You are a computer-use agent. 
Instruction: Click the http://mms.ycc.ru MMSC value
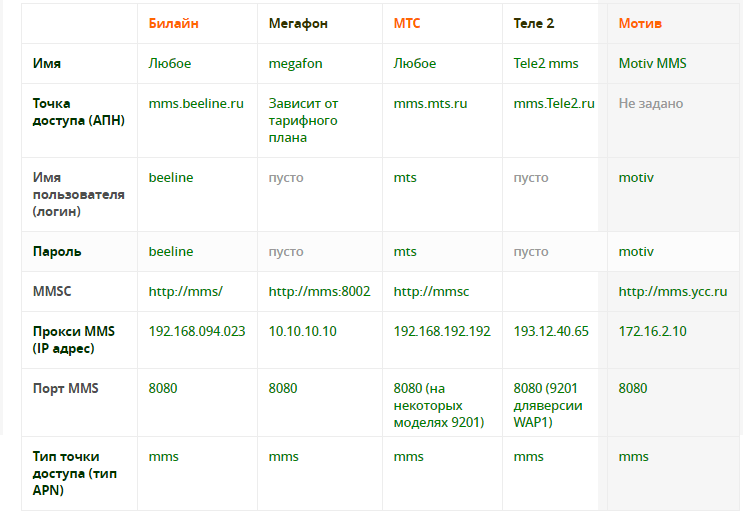point(672,291)
